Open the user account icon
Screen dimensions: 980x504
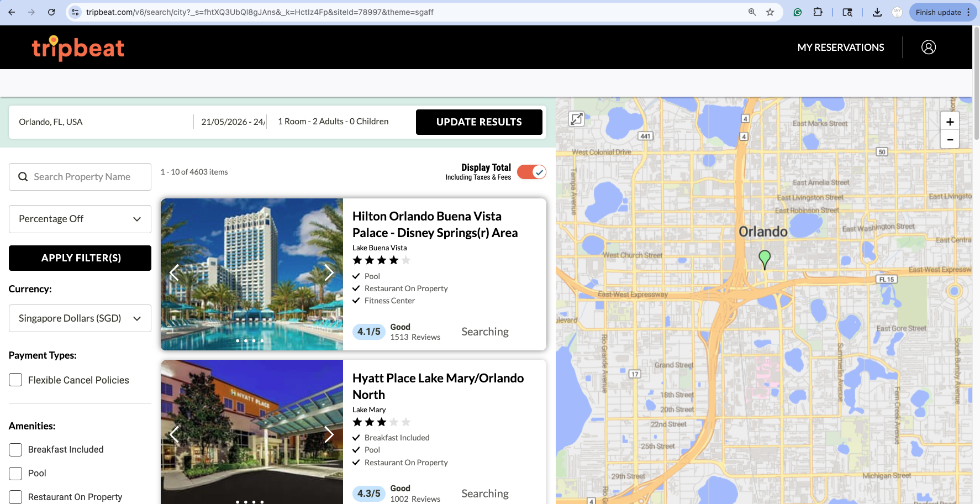(x=929, y=48)
